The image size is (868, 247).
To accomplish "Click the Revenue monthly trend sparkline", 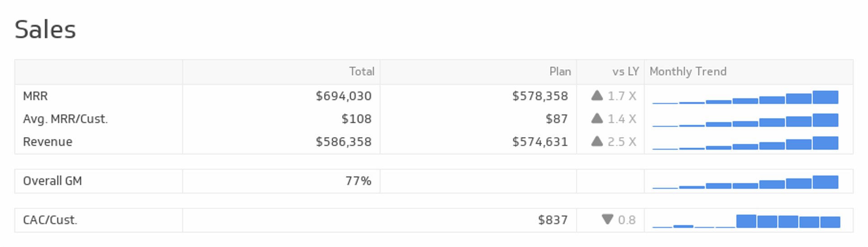I will pos(745,143).
